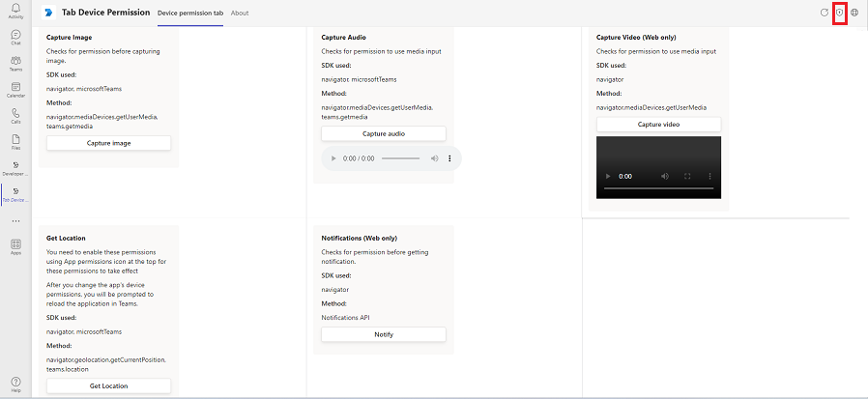This screenshot has height=399, width=868.
Task: Switch to Device permission tab
Action: [x=190, y=13]
